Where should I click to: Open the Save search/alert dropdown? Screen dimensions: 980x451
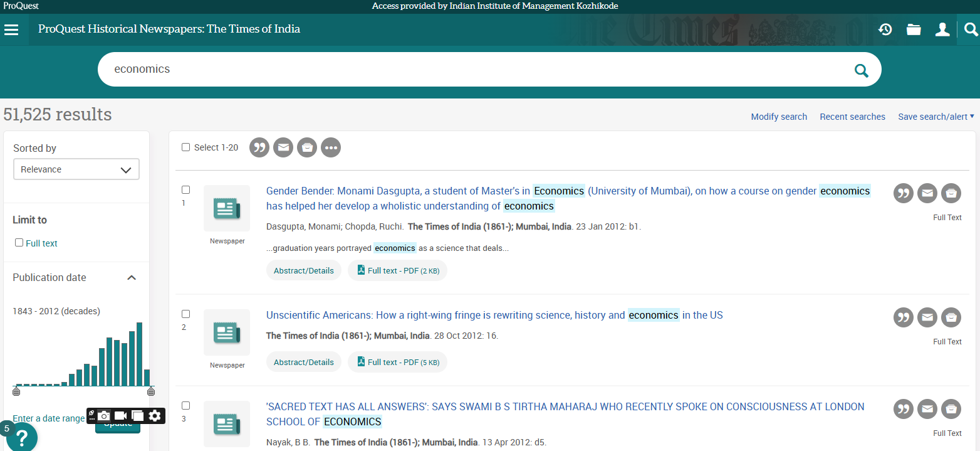tap(936, 117)
